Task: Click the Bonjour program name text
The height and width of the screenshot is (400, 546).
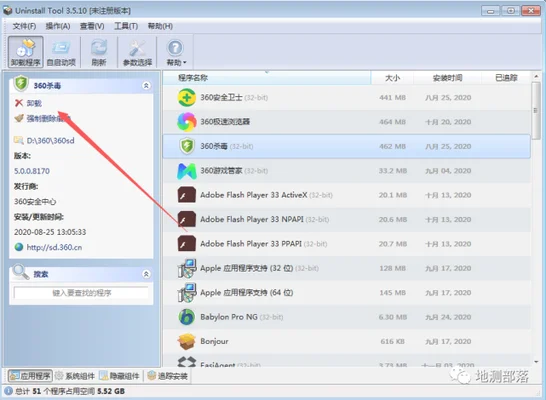Action: point(214,341)
